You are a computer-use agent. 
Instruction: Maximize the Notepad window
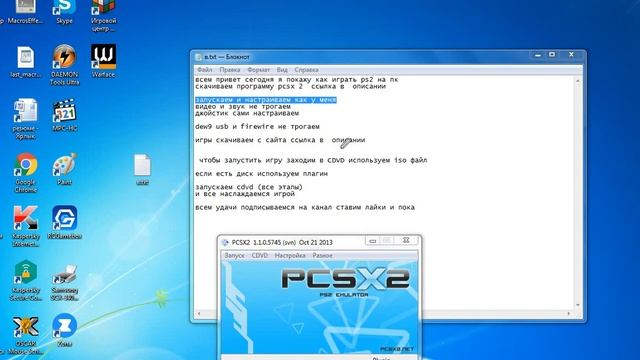point(552,55)
